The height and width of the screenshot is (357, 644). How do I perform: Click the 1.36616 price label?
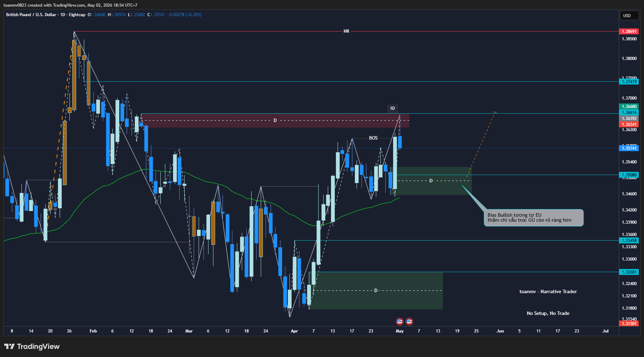[629, 113]
